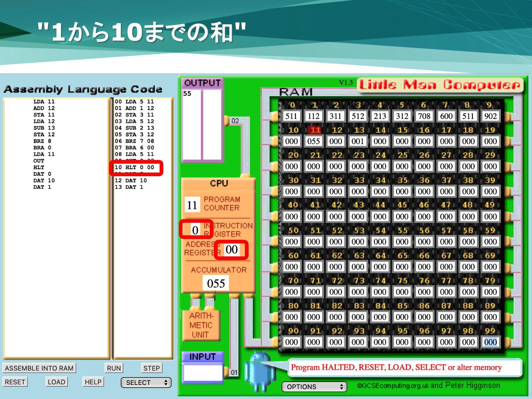Click the Address Register value 00
The width and height of the screenshot is (532, 399).
(x=232, y=250)
